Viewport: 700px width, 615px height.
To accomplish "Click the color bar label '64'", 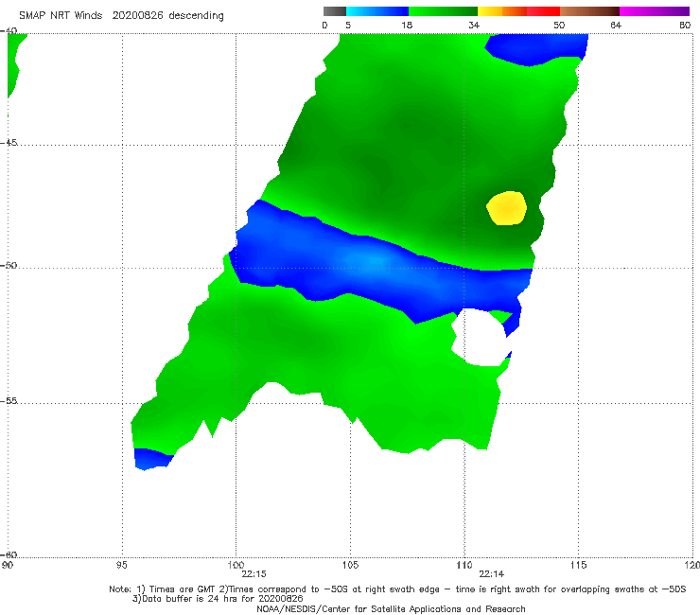I will 616,26.
